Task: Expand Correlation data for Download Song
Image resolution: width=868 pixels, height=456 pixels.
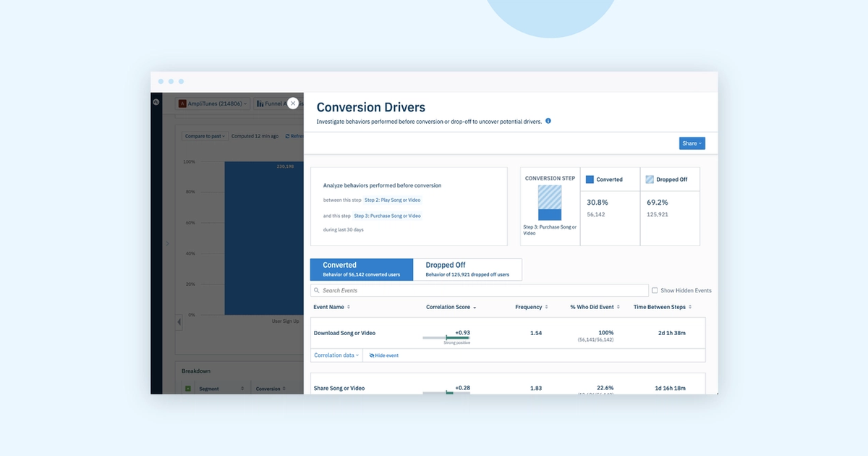Action: tap(336, 355)
